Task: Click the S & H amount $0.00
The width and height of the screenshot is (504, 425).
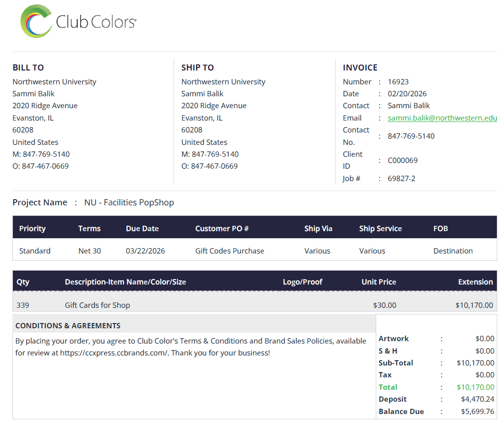Action: click(485, 351)
